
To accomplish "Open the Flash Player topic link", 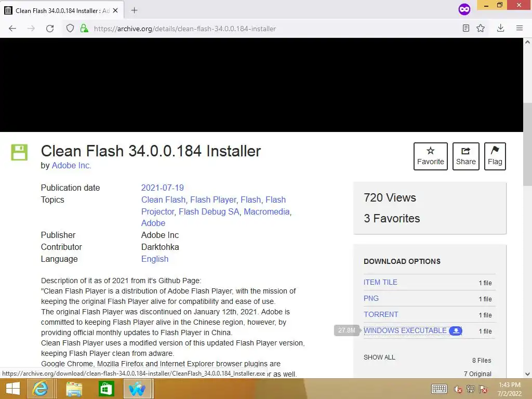I will [x=213, y=199].
